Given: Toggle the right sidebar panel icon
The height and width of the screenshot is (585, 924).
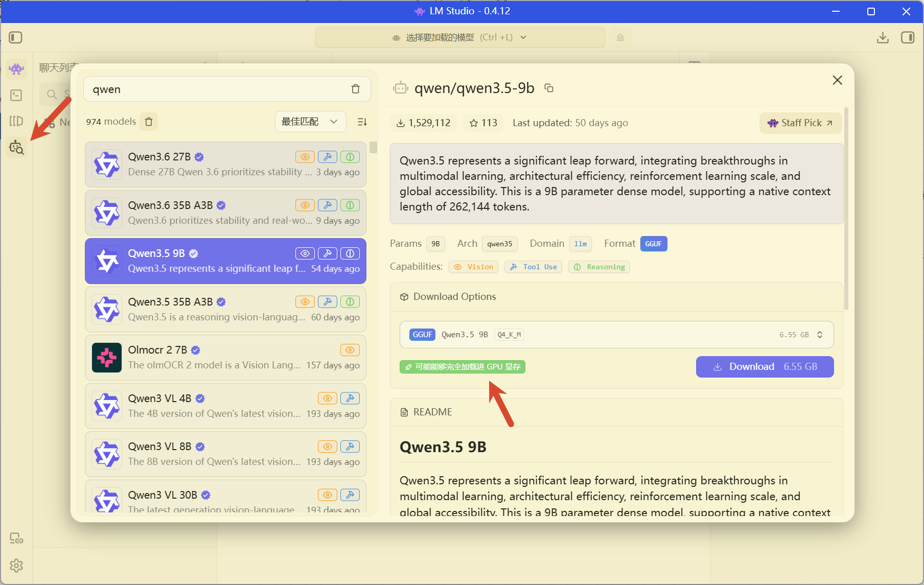Looking at the screenshot, I should [x=908, y=37].
